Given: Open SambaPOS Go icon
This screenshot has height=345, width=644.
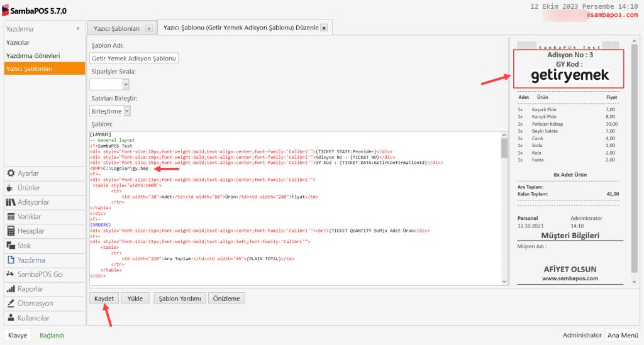Looking at the screenshot, I should 10,274.
